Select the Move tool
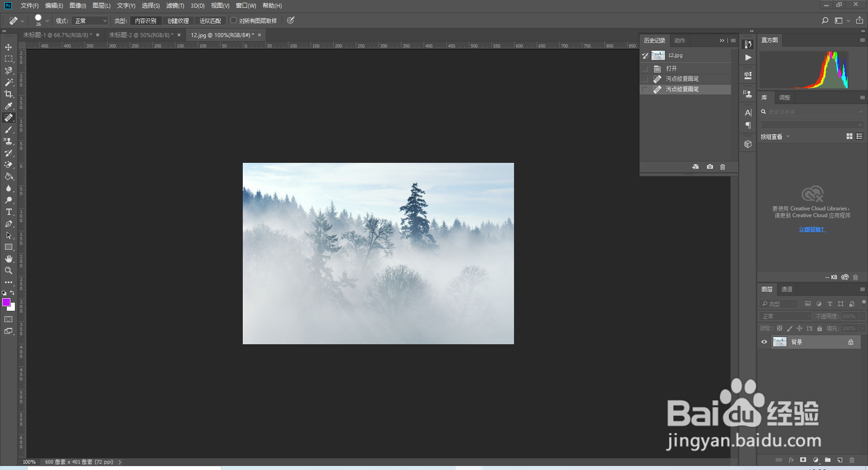The image size is (868, 470). point(9,47)
